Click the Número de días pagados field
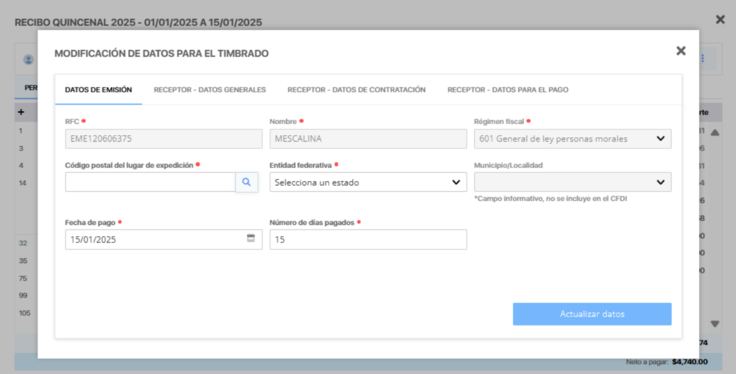The width and height of the screenshot is (736, 374). [x=368, y=239]
